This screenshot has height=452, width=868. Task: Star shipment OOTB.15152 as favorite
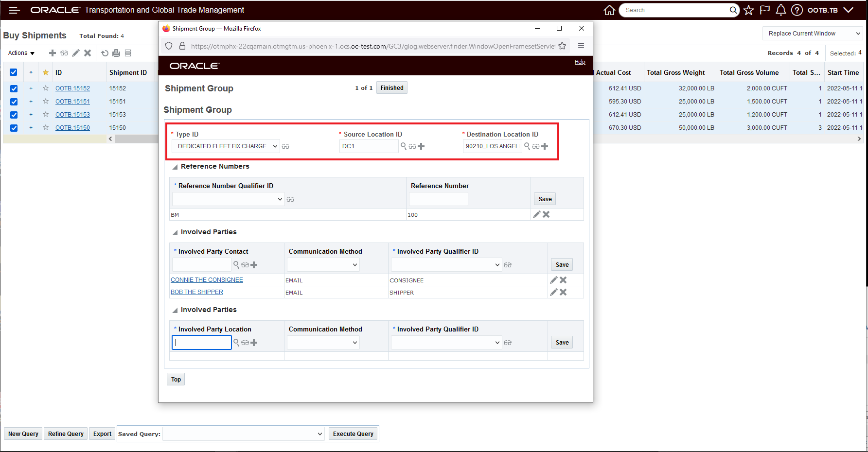pyautogui.click(x=46, y=88)
